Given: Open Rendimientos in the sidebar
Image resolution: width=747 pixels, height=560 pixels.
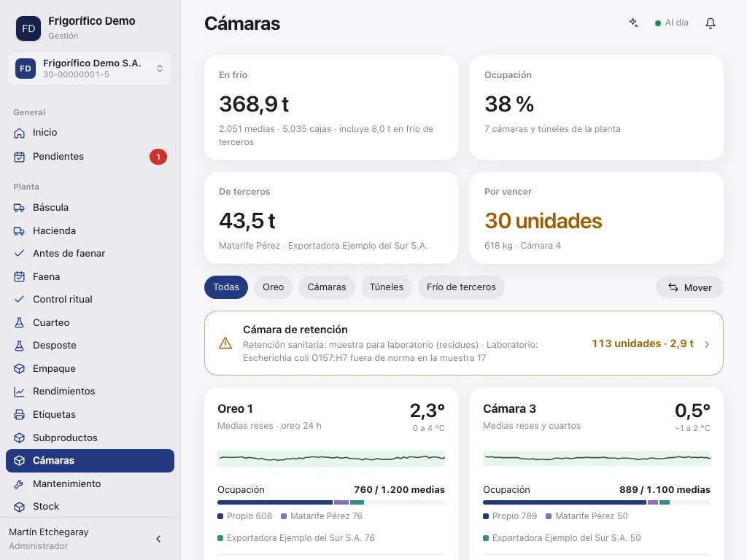Looking at the screenshot, I should (x=90, y=392).
